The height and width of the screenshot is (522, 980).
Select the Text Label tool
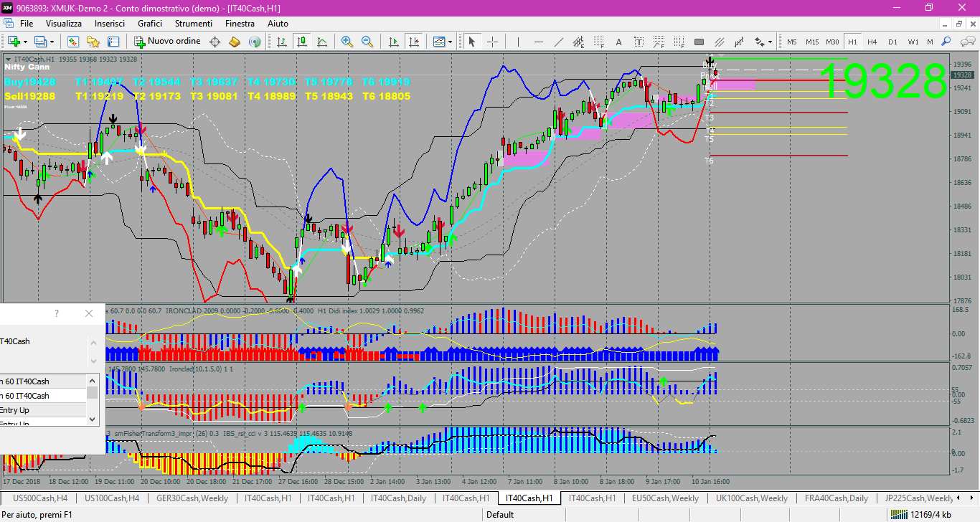pyautogui.click(x=639, y=42)
